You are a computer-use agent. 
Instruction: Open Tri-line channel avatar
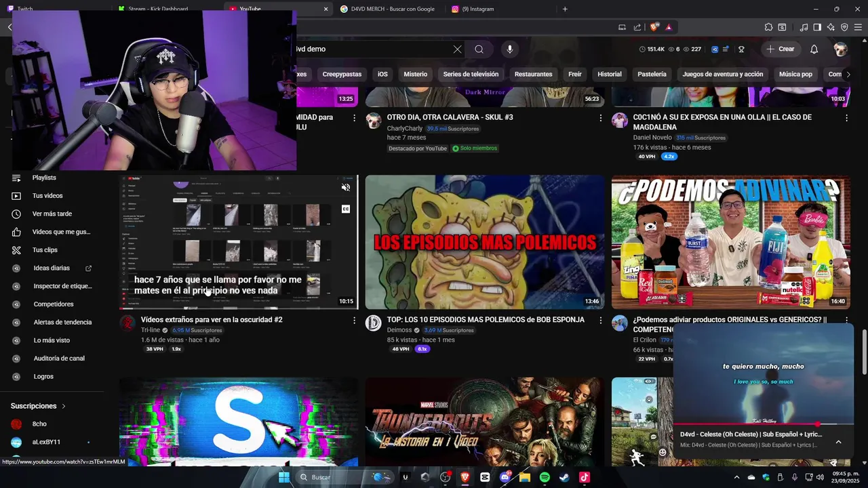(x=127, y=323)
